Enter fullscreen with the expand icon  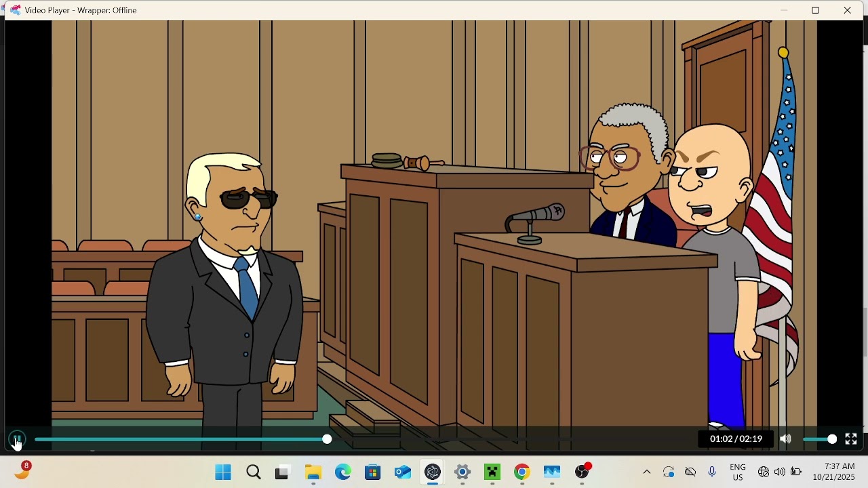(851, 439)
